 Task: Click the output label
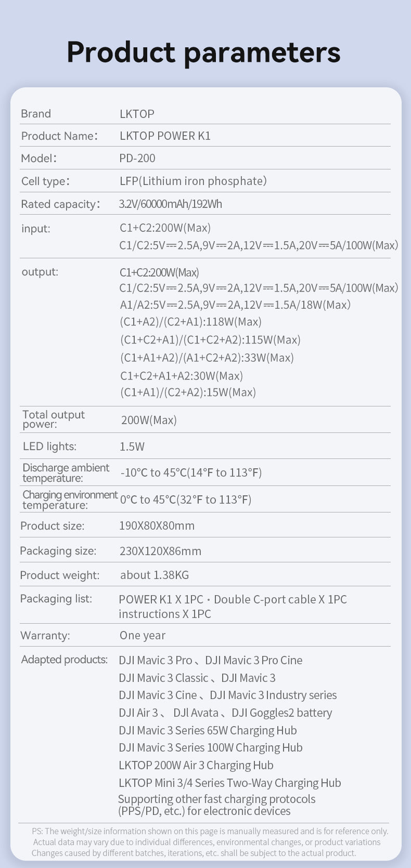40,272
